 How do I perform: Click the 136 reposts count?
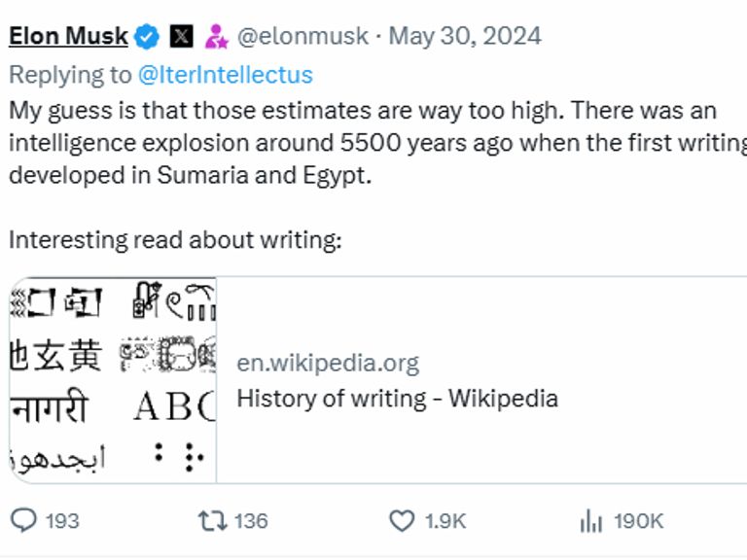click(x=251, y=521)
